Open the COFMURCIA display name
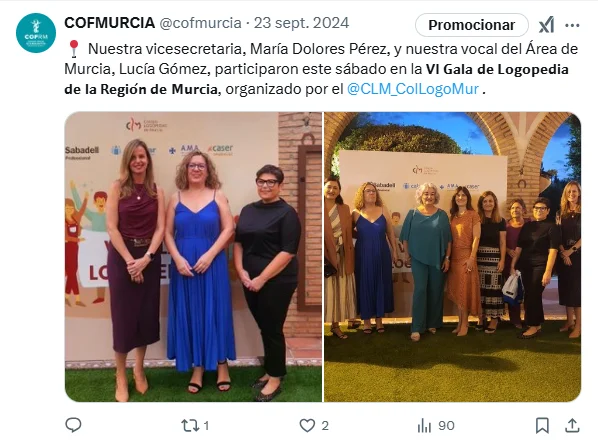 pos(109,23)
